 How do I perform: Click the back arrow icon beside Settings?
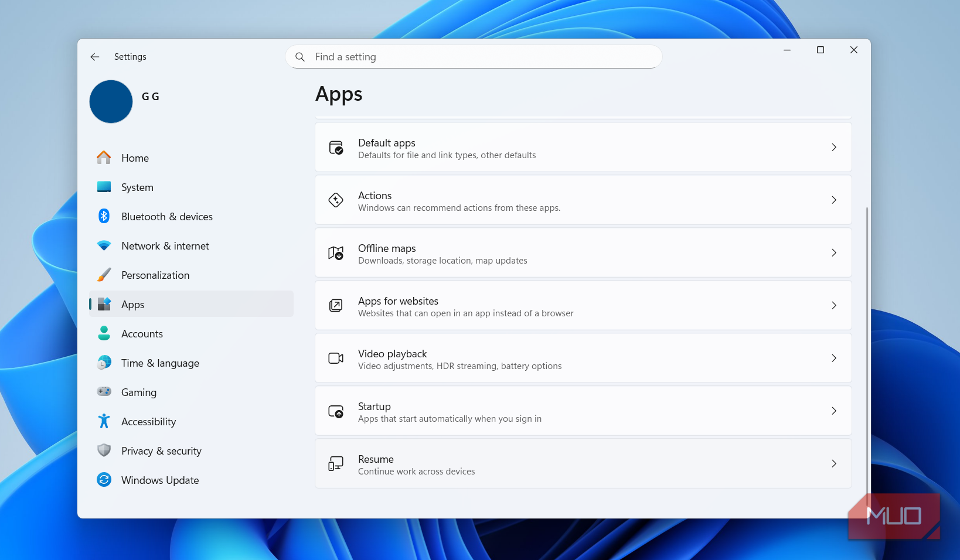point(95,57)
